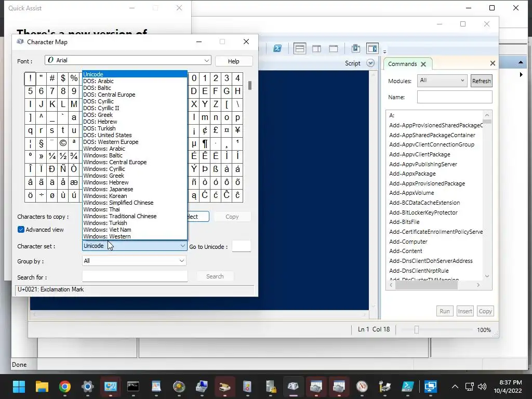Select Add-Computer command
The image size is (532, 399).
click(x=408, y=242)
